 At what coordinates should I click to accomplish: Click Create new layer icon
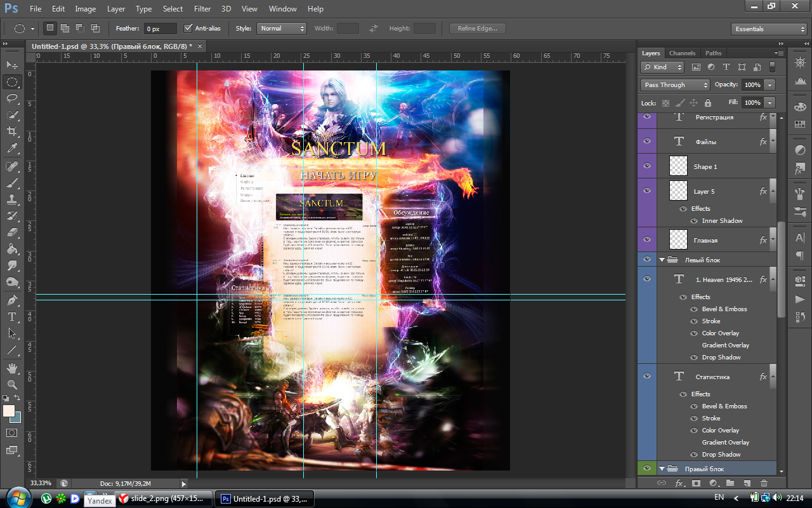[747, 484]
